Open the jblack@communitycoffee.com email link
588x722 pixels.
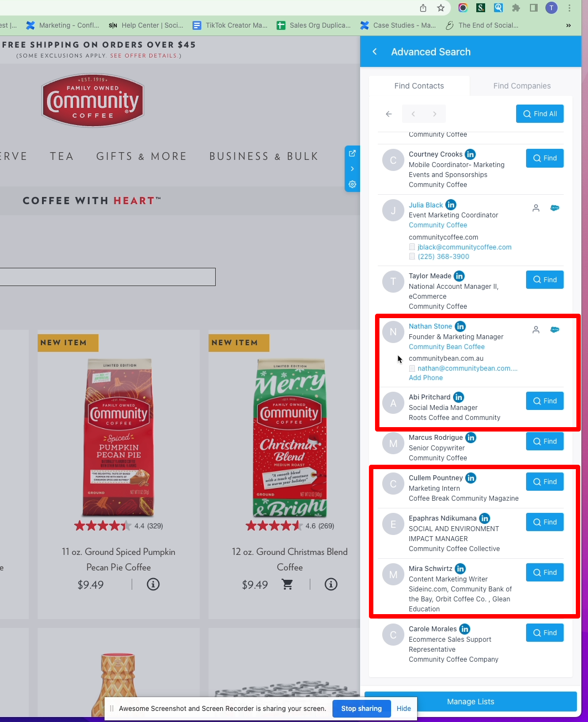465,247
